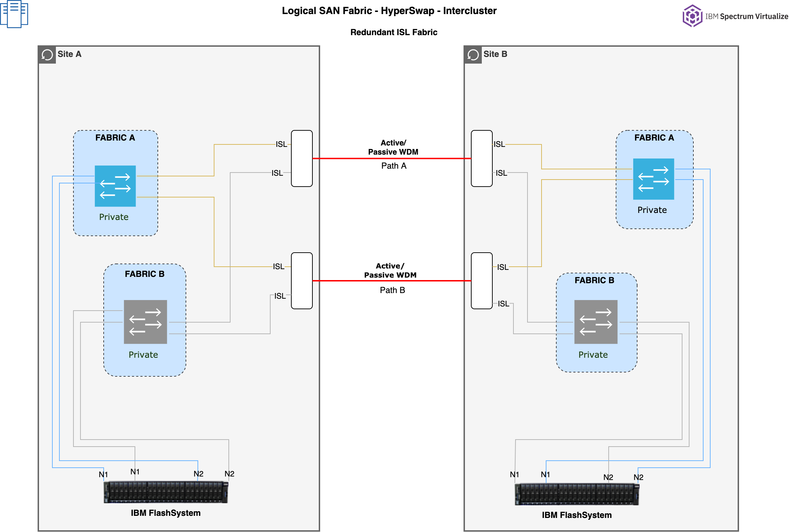The height and width of the screenshot is (532, 790).
Task: Click the red Path A link line
Action: pyautogui.click(x=351, y=158)
